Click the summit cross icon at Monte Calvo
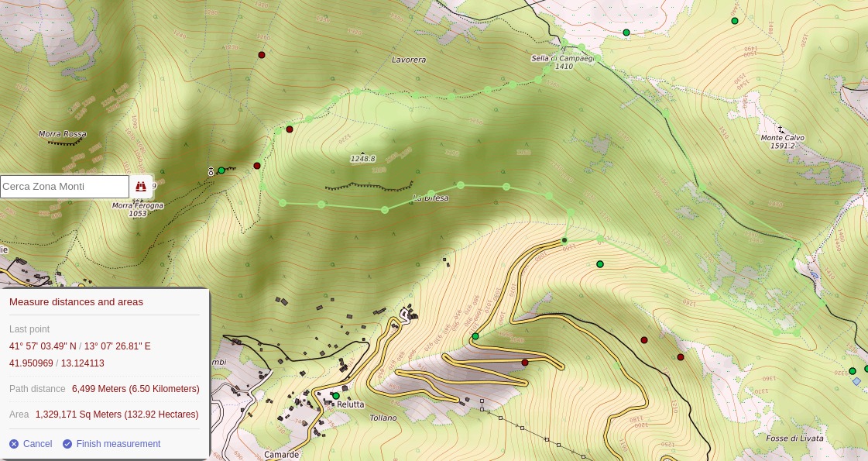This screenshot has width=868, height=461. coord(781,129)
